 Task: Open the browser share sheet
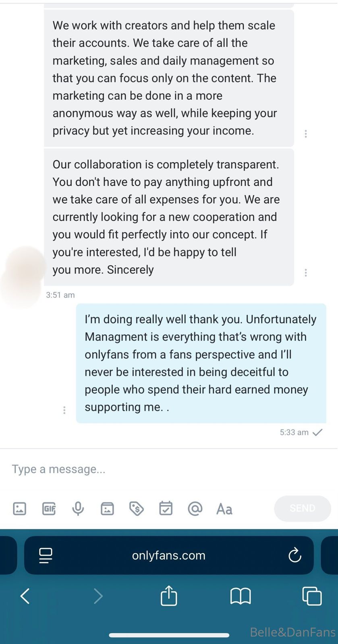click(x=169, y=596)
